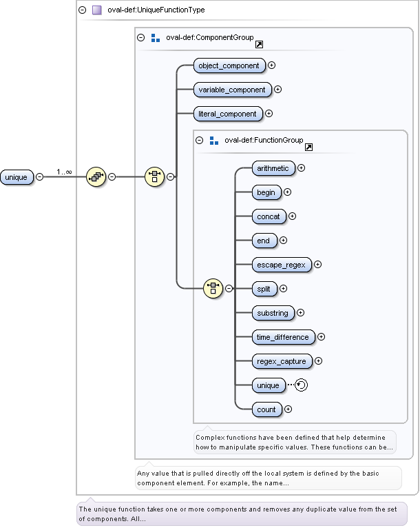
Task: Click the UniqueFunctionType complex type icon
Action: pos(97,10)
